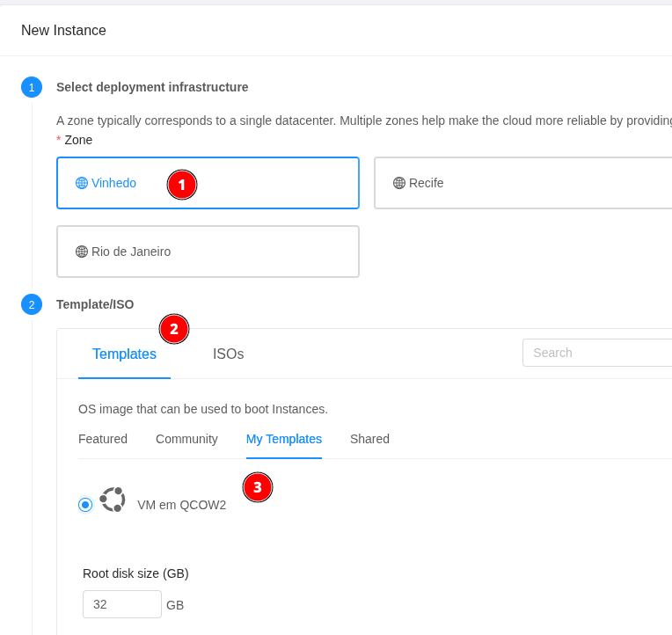The image size is (672, 635).
Task: Click red annotation marker number 1
Action: coord(182,185)
